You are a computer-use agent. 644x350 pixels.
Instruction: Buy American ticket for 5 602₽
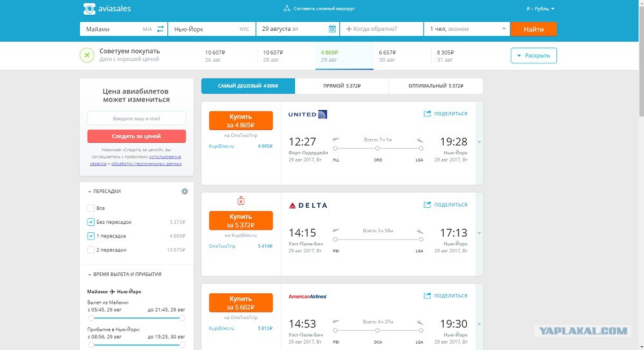click(x=241, y=303)
